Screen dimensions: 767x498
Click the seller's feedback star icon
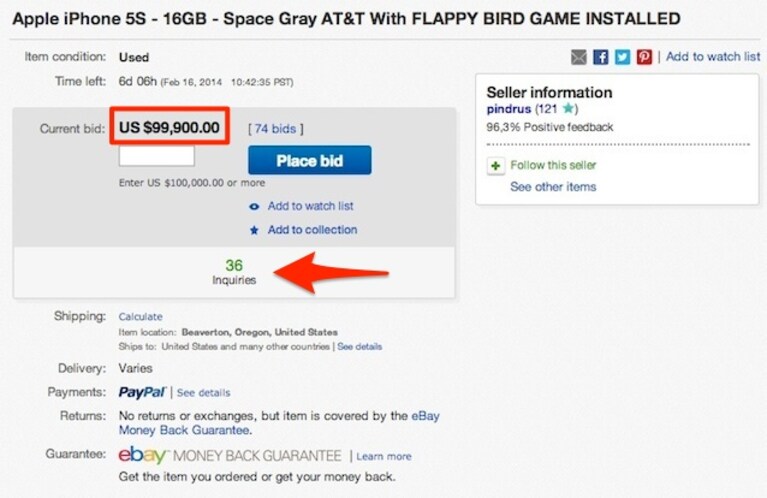pos(568,108)
